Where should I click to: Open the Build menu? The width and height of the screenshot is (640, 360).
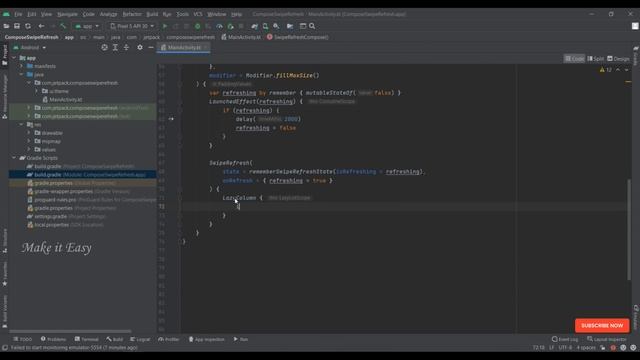click(x=152, y=14)
